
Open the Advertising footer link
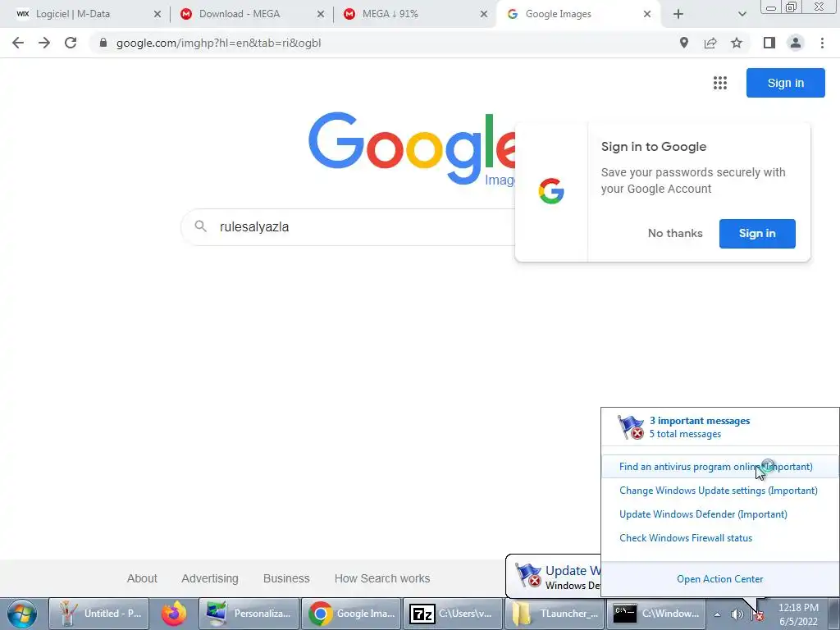pos(209,578)
